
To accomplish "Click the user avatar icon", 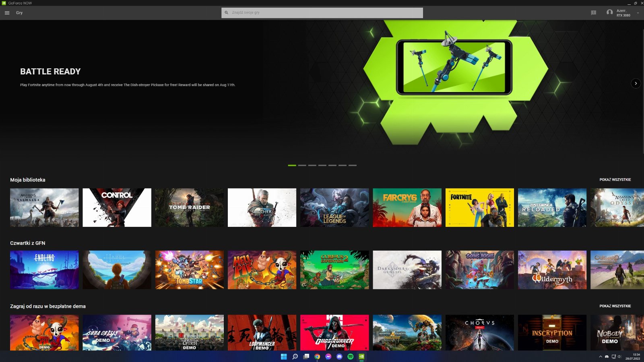I will (x=609, y=12).
